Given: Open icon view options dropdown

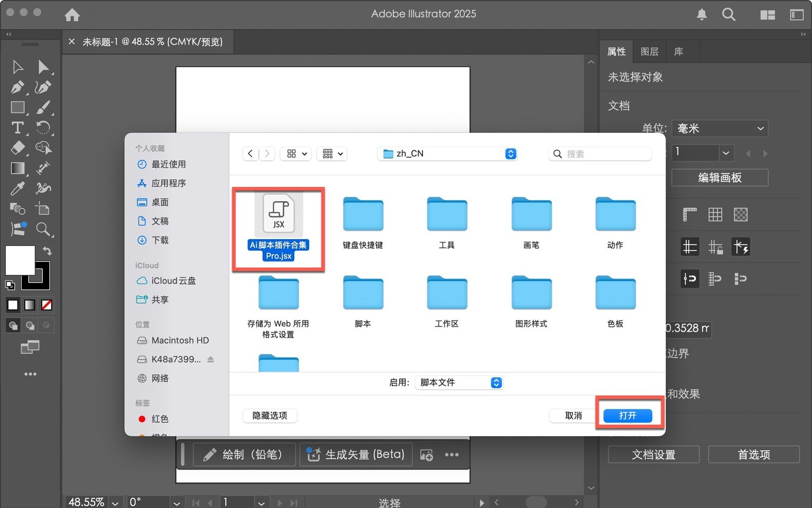Looking at the screenshot, I should (296, 153).
